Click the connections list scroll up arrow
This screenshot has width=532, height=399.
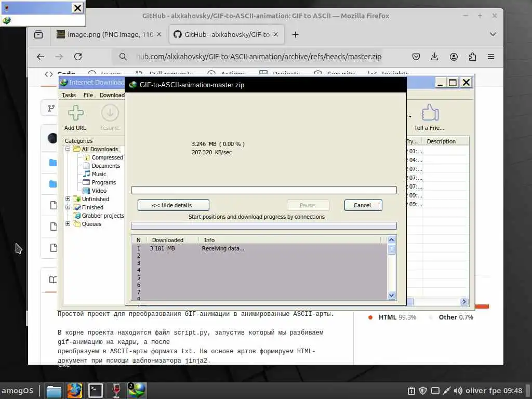point(392,240)
